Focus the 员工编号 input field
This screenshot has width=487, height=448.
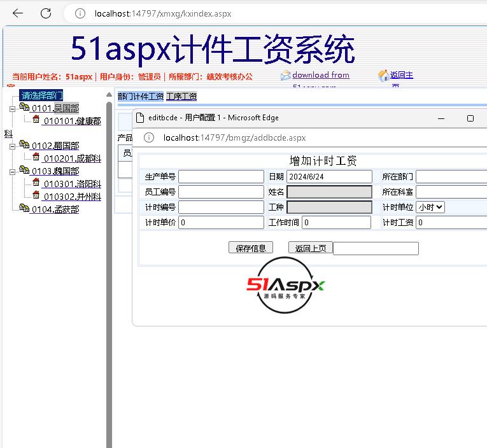[221, 192]
